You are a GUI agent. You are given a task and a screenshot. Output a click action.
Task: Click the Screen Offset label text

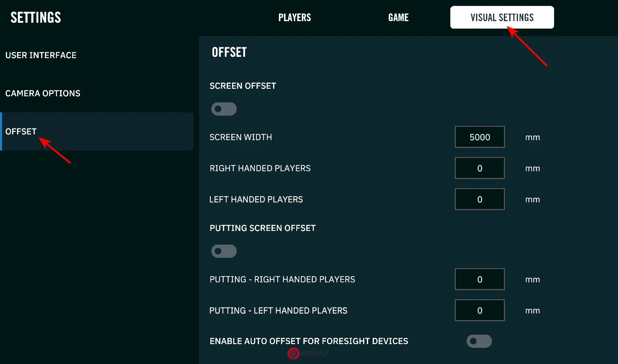coord(242,86)
